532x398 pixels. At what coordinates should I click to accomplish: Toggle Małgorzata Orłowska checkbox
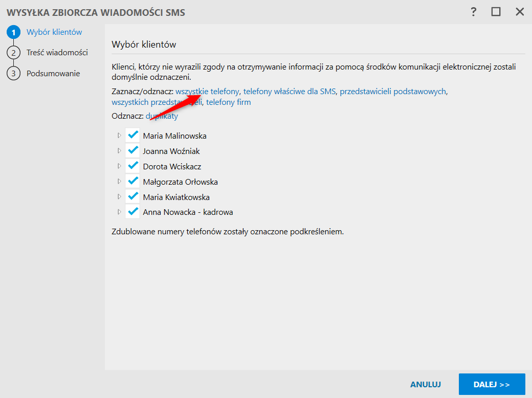[x=133, y=182]
